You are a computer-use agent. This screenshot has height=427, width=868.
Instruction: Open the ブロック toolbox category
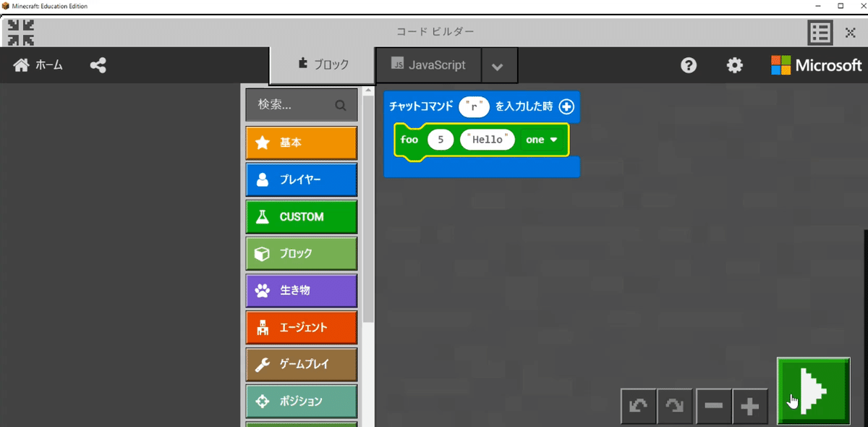tap(302, 253)
